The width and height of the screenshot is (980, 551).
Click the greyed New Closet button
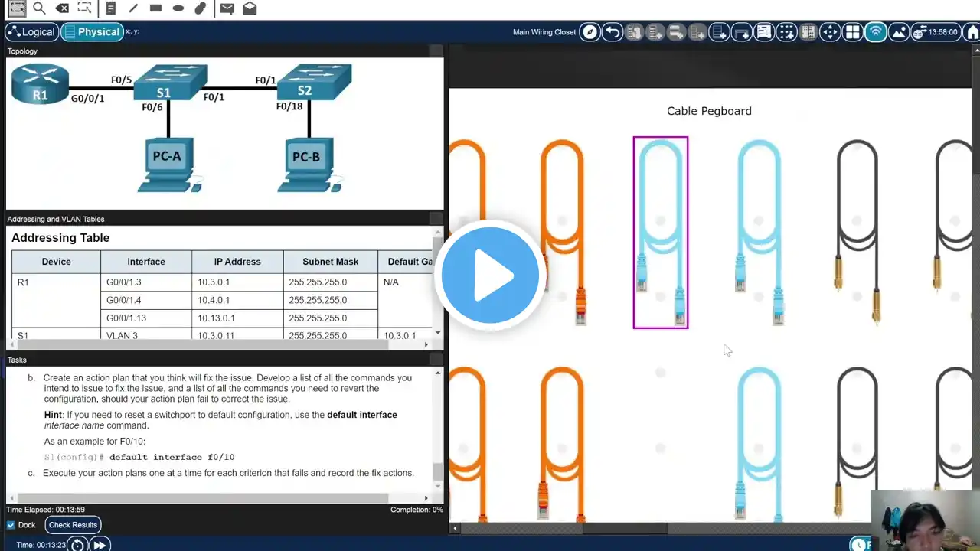tap(677, 32)
